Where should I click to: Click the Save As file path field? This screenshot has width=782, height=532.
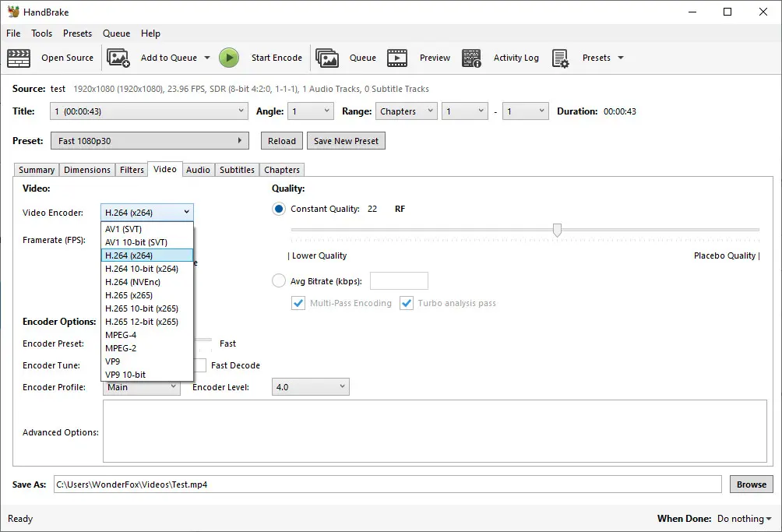388,484
